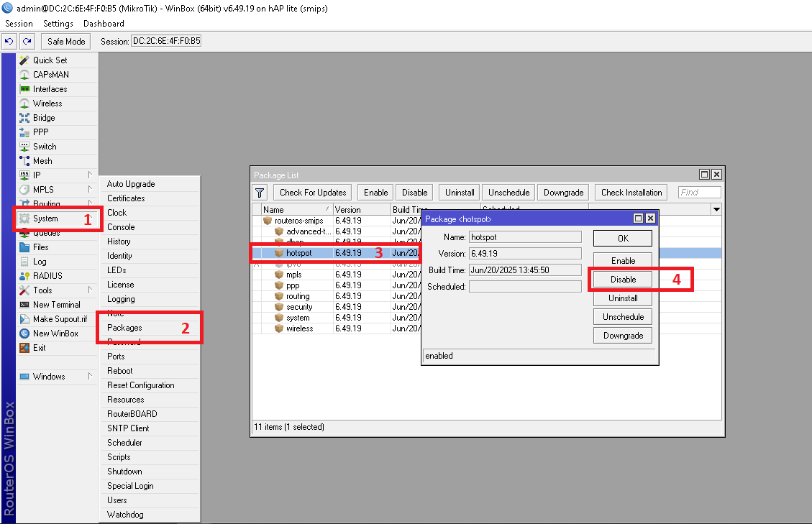The width and height of the screenshot is (812, 524).
Task: Open the Files sidebar item
Action: coord(40,247)
